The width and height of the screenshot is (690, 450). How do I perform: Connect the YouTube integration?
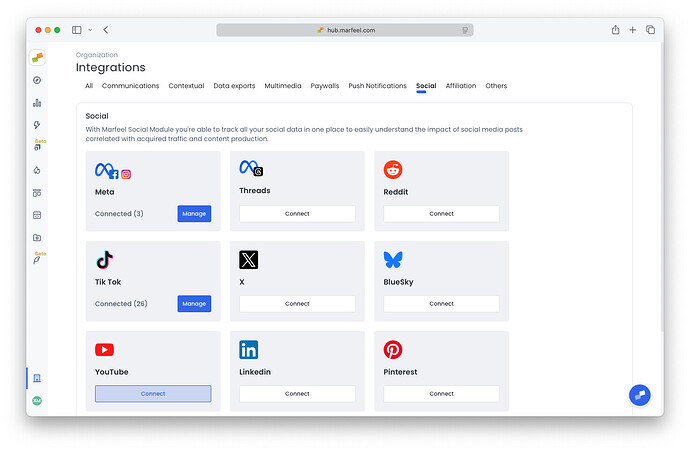[x=153, y=394]
